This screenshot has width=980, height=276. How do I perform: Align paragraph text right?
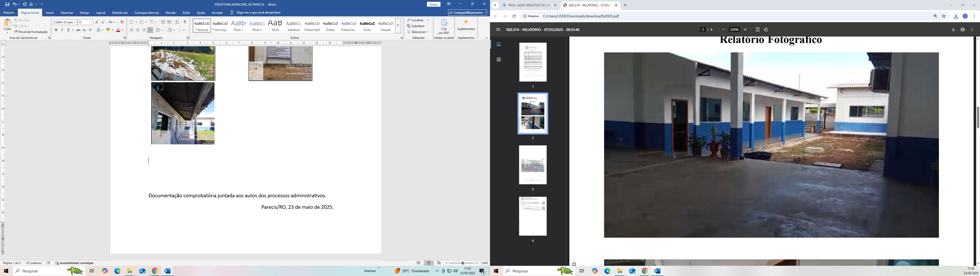[144, 30]
